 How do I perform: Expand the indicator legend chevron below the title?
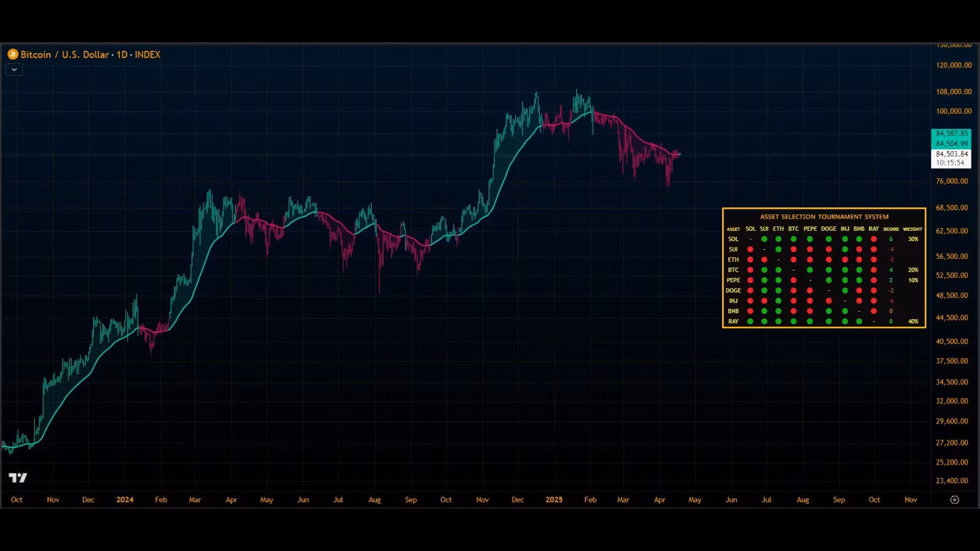click(x=14, y=70)
